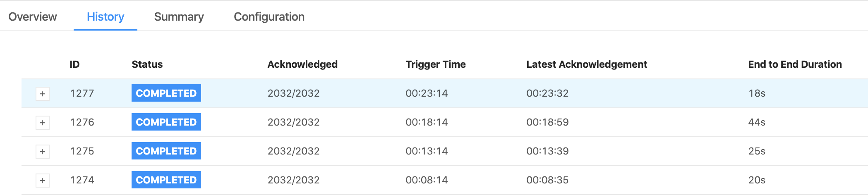
Task: Click the ID column header
Action: pyautogui.click(x=74, y=64)
